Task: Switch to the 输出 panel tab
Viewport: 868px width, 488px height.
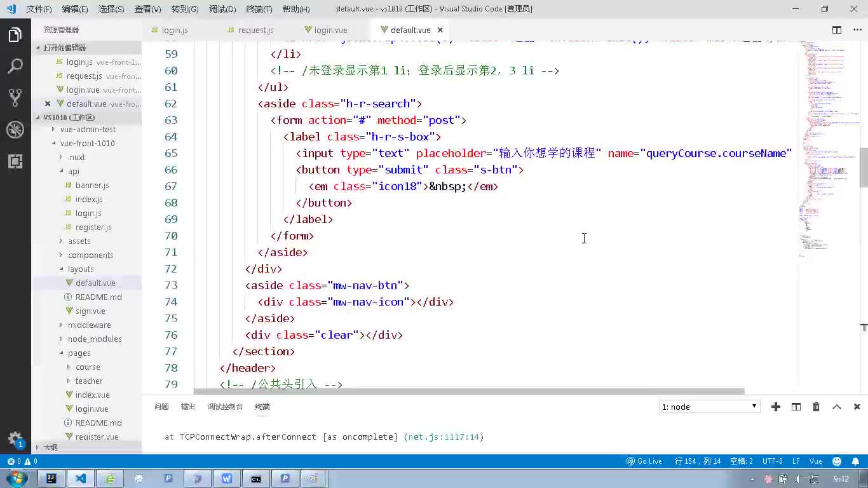Action: (x=188, y=407)
